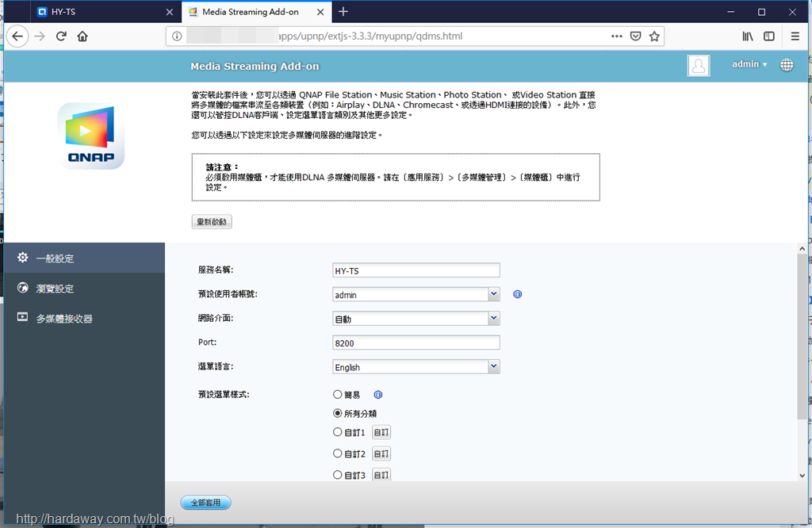Select the 簡易 menu style radio
This screenshot has height=528, width=812.
click(338, 395)
